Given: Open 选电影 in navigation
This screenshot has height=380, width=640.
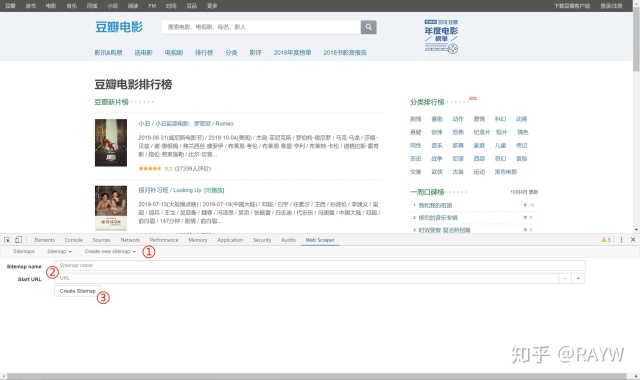Looking at the screenshot, I should [144, 53].
